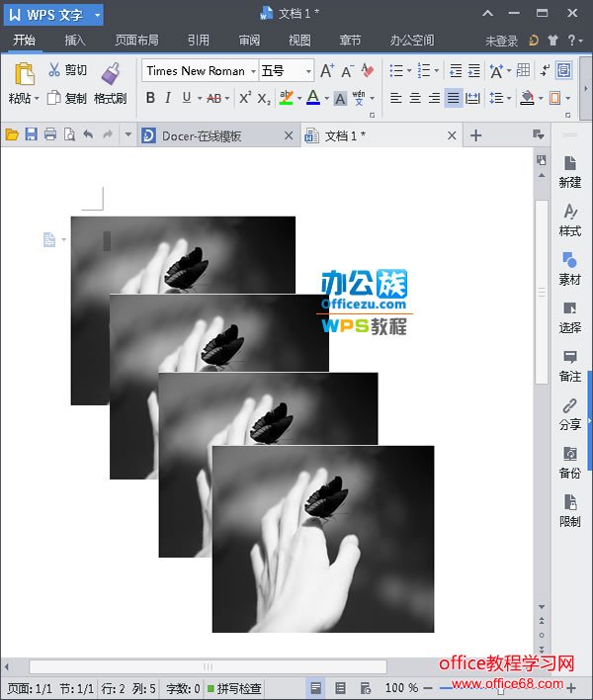Screen dimensions: 593x700
Task: Click the Cut (剪切) scissors icon
Action: 54,70
